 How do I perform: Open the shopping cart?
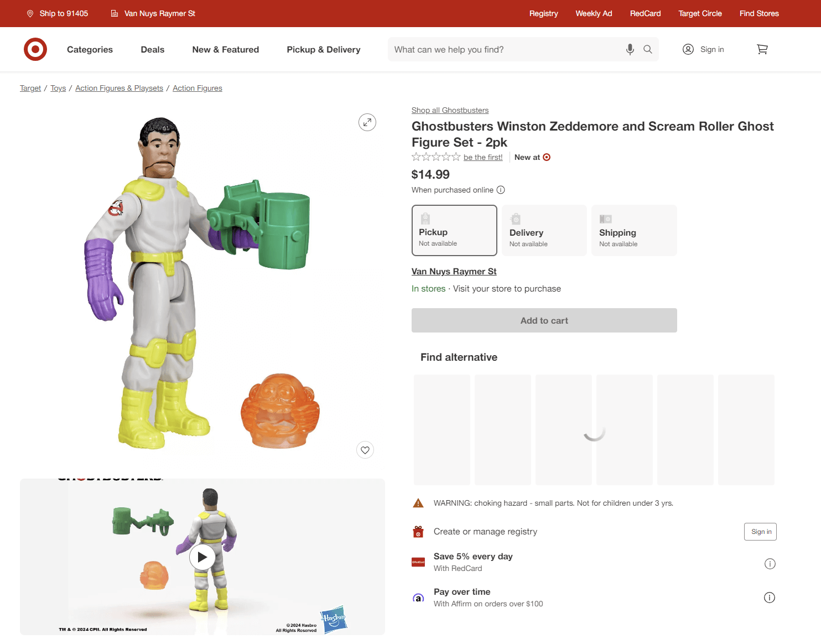[762, 49]
